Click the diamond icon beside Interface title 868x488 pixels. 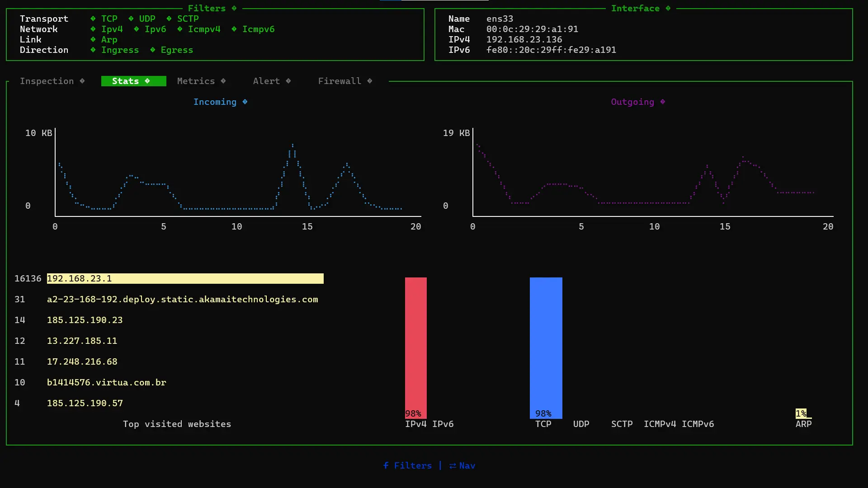668,8
